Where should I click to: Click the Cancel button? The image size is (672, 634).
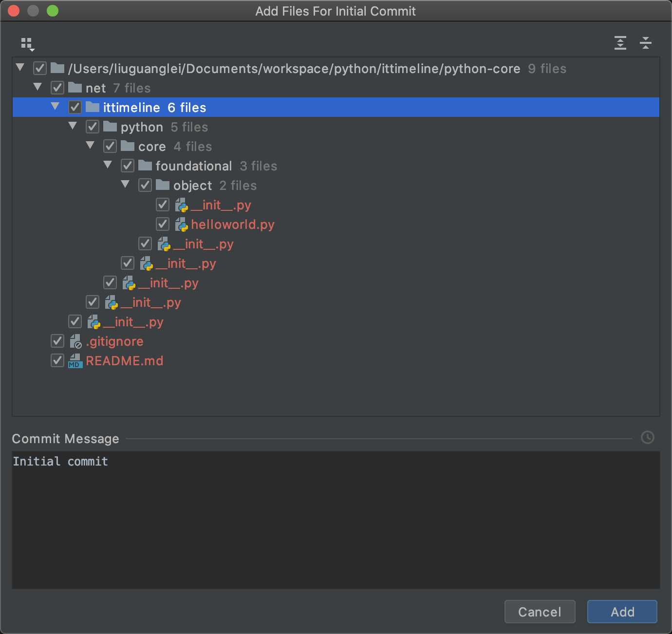click(540, 612)
